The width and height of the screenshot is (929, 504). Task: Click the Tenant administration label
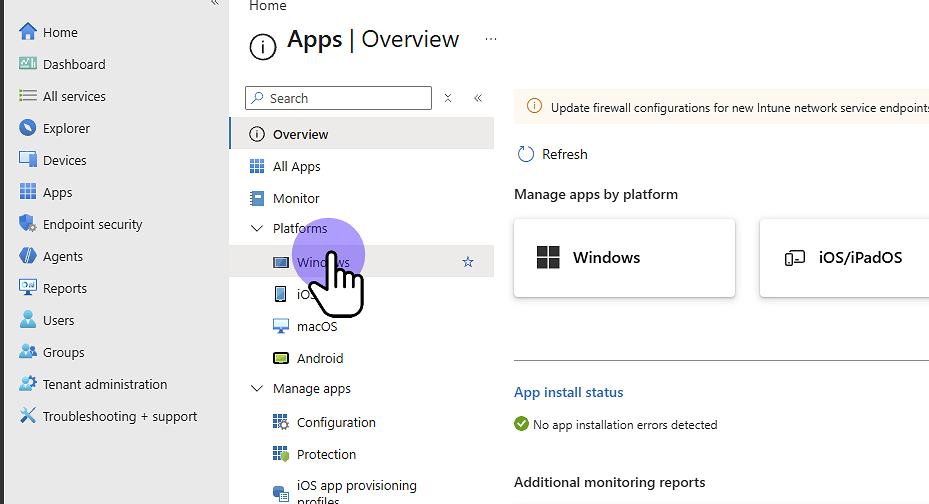click(105, 384)
